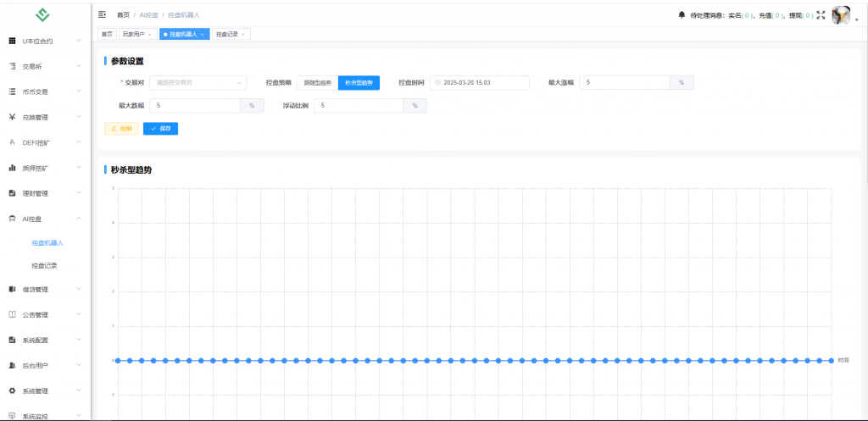The height and width of the screenshot is (421, 868).
Task: Click the 控盘时间 date-time field
Action: click(480, 83)
